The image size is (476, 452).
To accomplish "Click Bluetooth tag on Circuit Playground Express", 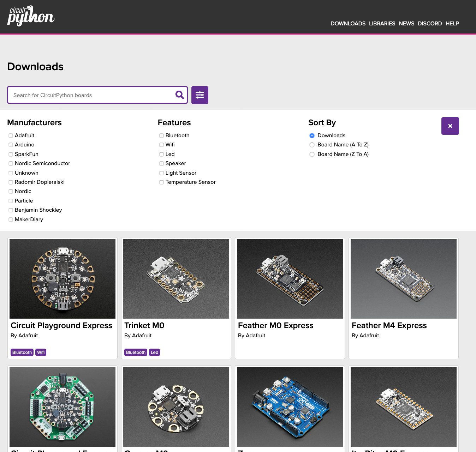I will point(22,352).
